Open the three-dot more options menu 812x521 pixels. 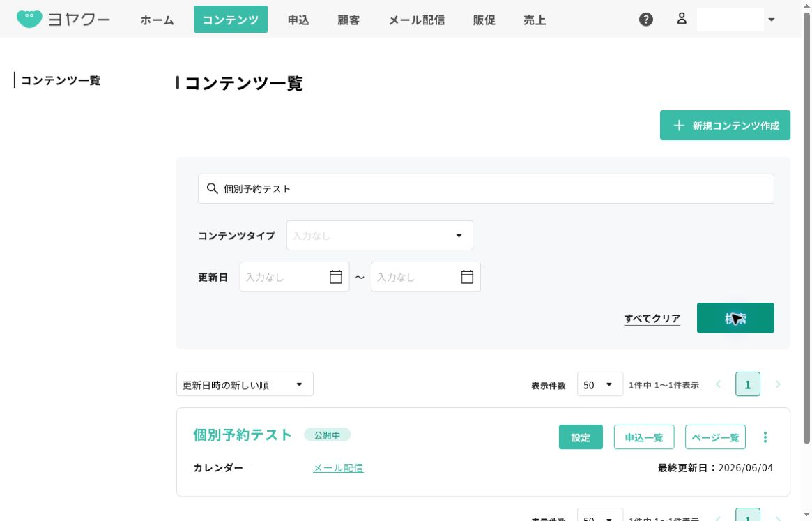pos(765,437)
